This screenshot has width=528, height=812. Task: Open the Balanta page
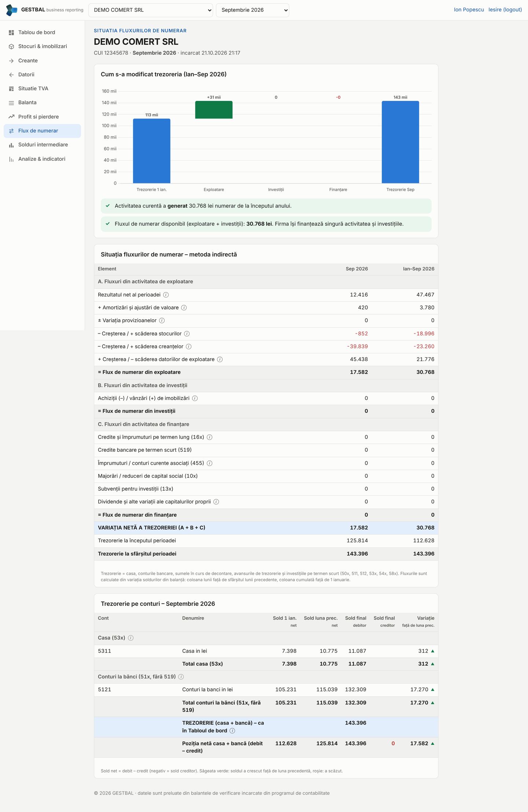(43, 103)
